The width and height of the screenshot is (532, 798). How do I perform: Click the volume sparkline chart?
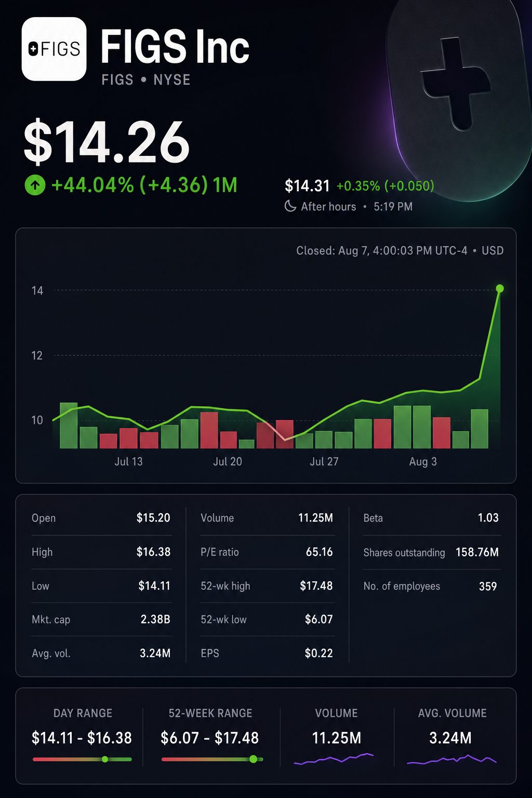click(334, 759)
